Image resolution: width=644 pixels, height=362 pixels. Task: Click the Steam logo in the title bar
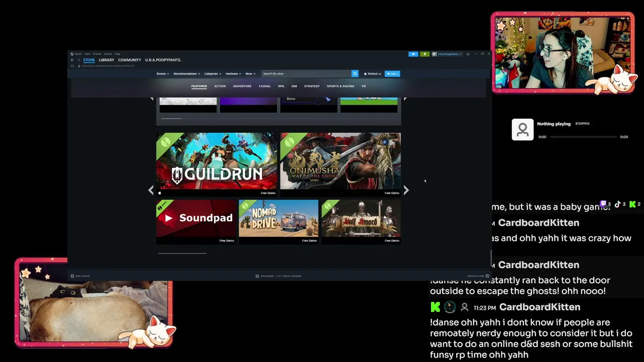pos(72,54)
